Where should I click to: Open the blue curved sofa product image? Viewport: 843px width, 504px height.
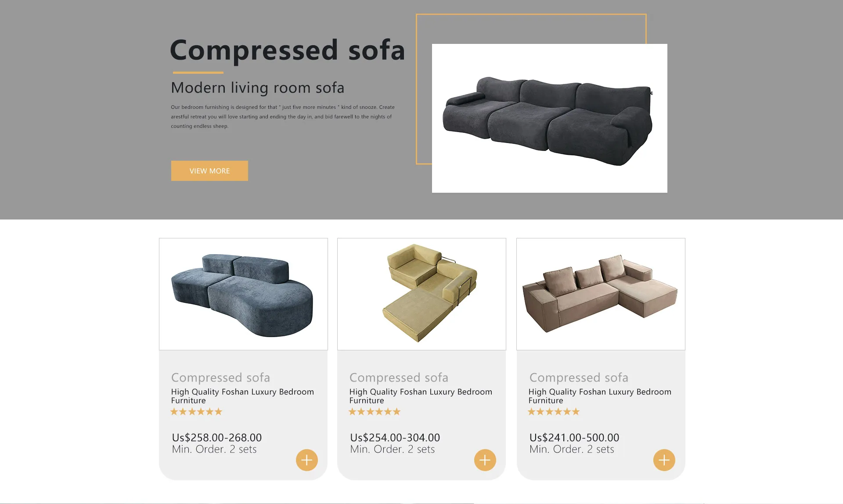(243, 294)
